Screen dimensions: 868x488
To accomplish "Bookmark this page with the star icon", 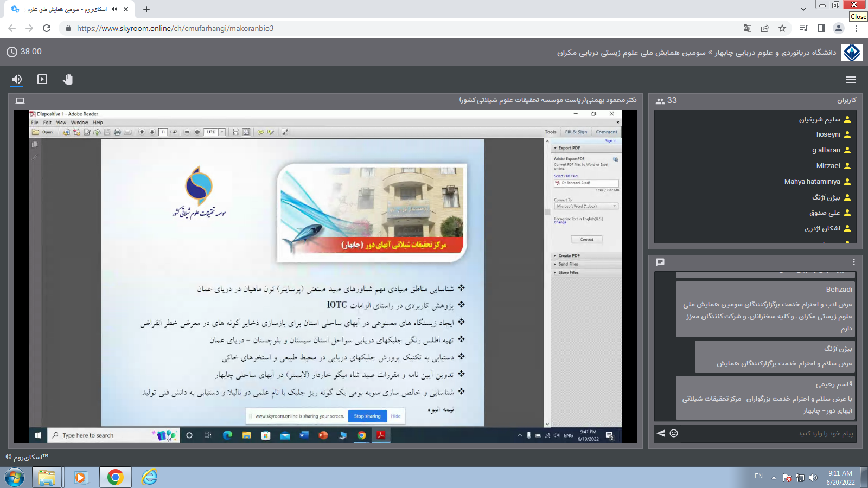I will (782, 28).
